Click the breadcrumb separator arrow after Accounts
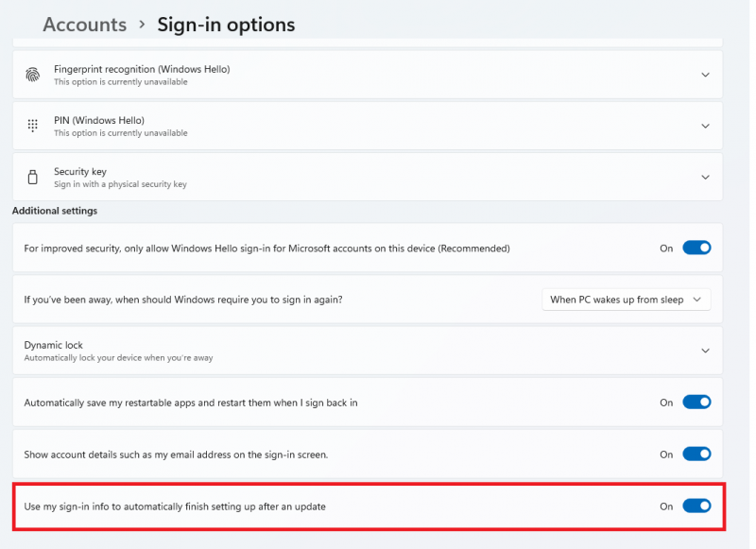The image size is (756, 549). point(142,25)
